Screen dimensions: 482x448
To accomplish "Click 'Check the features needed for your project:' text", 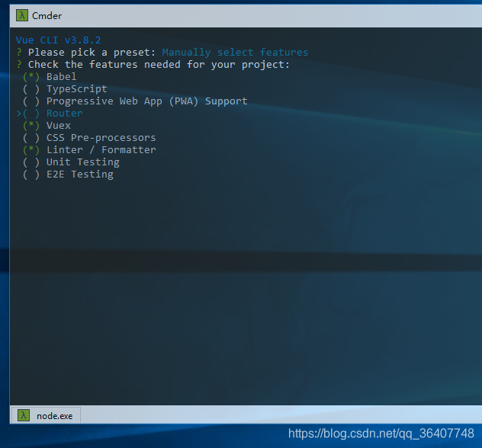I will point(159,65).
